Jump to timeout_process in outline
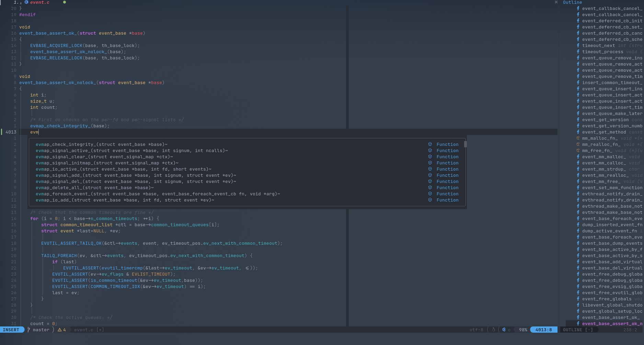This screenshot has height=345, width=644. pyautogui.click(x=603, y=52)
